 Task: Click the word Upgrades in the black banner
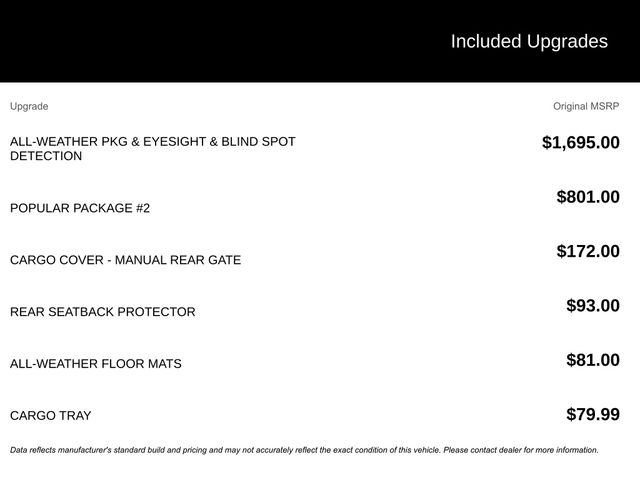point(567,41)
